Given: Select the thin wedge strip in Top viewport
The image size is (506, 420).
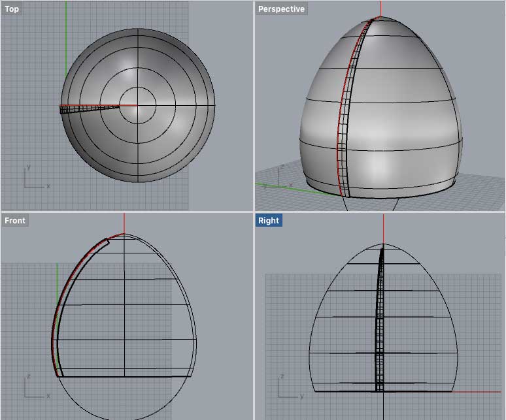Looking at the screenshot, I should [85, 108].
